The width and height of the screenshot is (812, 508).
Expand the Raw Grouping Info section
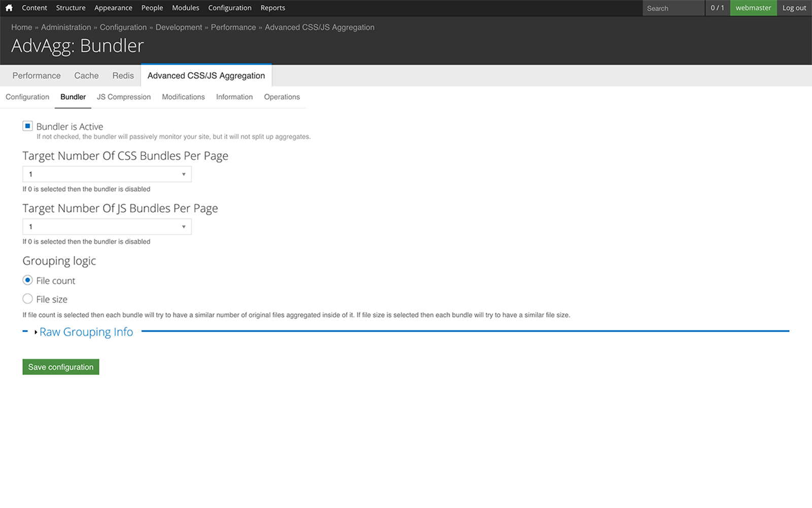(86, 332)
